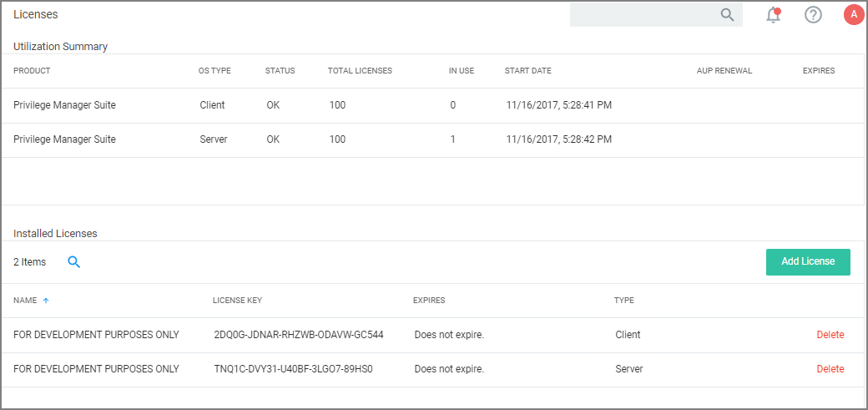This screenshot has height=410, width=868.
Task: Select the Privilege Manager Suite Client row
Action: 64,105
